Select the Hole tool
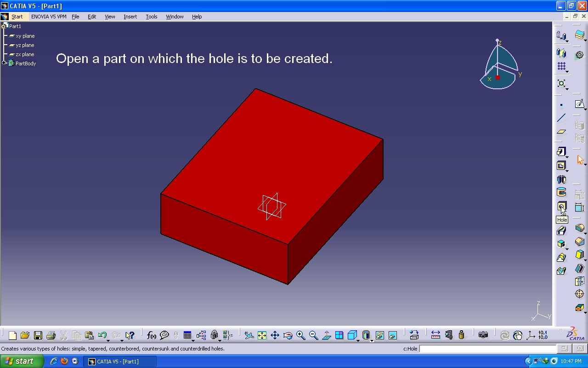The width and height of the screenshot is (588, 368). (561, 207)
